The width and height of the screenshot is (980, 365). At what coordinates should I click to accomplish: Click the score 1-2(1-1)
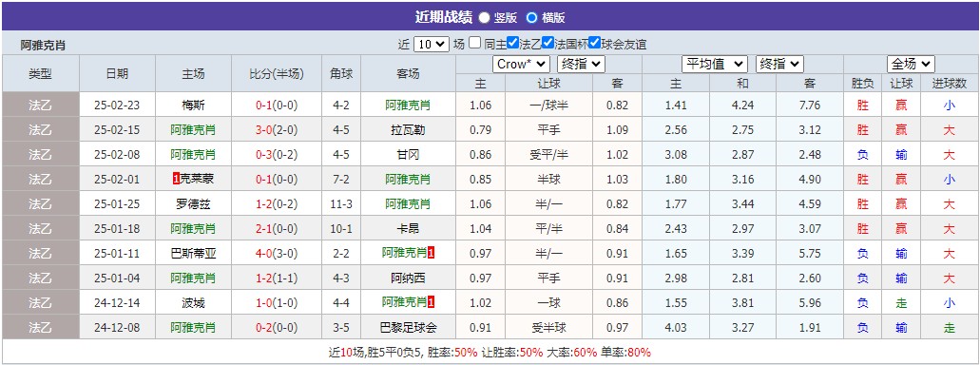click(277, 279)
